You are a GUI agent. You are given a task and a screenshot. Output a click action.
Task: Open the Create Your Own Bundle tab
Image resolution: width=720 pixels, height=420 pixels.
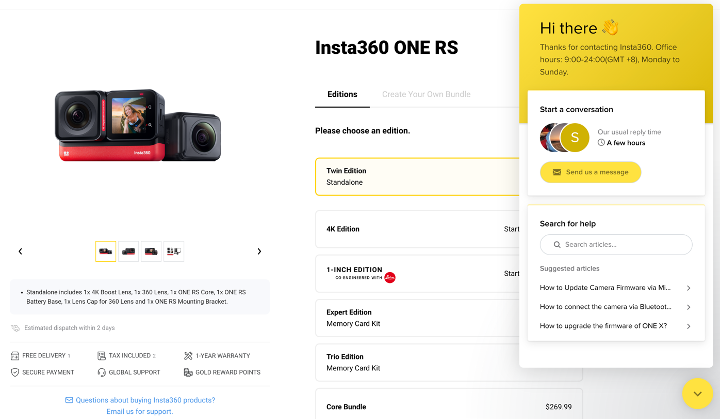(x=426, y=94)
